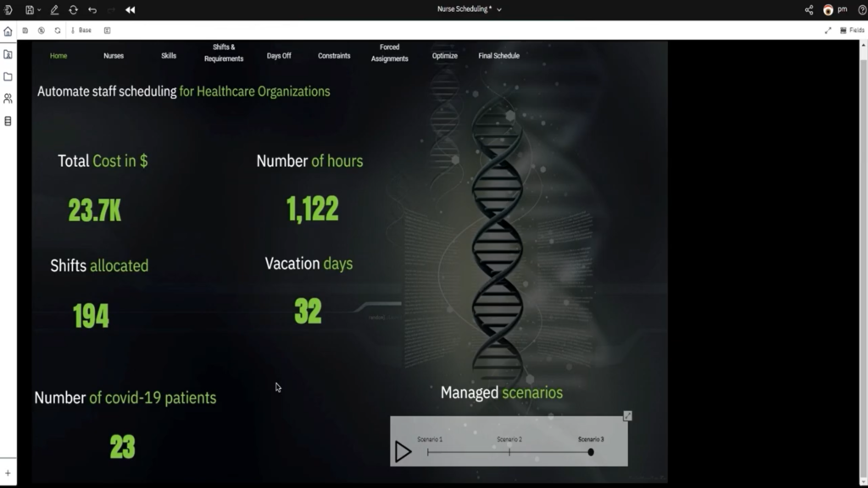Click the 32 vacation days value

[308, 311]
